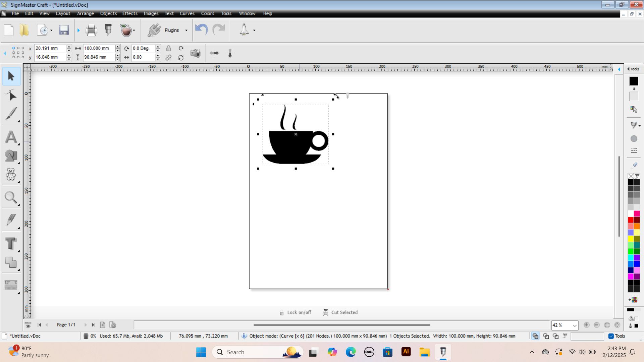Select the bold T text tool
Image resolution: width=644 pixels, height=362 pixels.
[x=11, y=244]
